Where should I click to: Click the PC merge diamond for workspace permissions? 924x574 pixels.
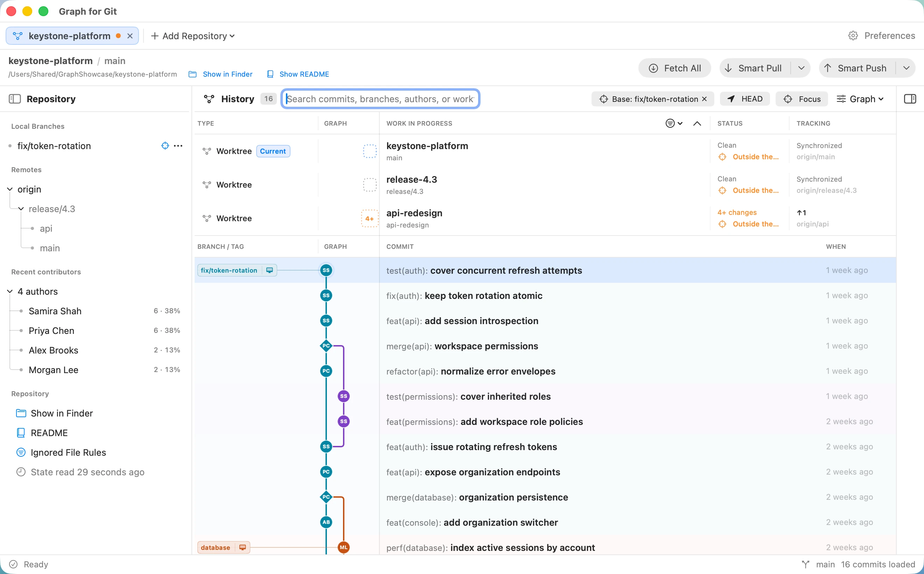click(326, 346)
